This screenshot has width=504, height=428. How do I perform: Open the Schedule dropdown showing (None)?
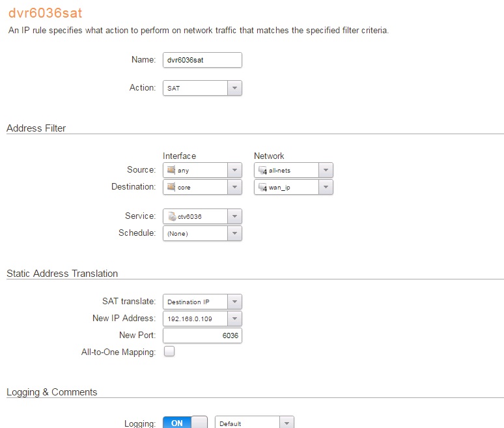pos(202,233)
